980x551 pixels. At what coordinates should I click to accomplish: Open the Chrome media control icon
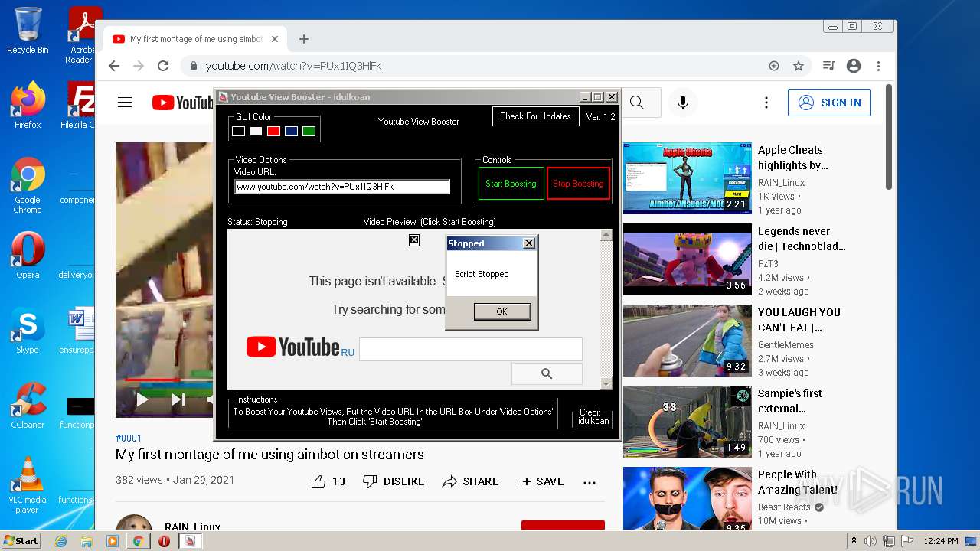click(828, 66)
